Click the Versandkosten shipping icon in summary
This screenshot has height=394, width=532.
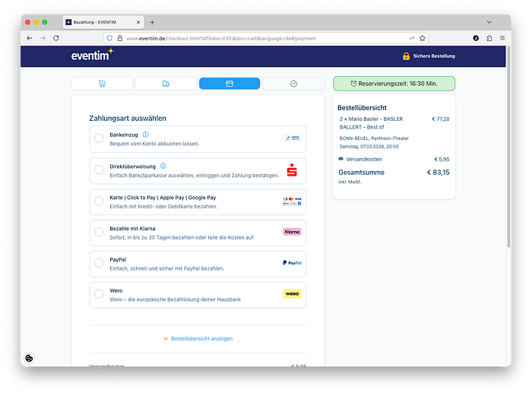tap(341, 159)
